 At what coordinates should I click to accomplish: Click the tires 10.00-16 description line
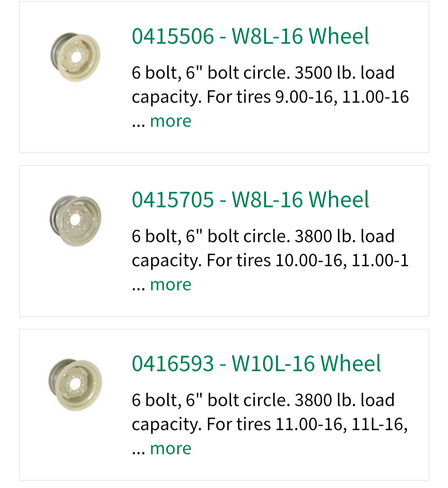pos(270,261)
